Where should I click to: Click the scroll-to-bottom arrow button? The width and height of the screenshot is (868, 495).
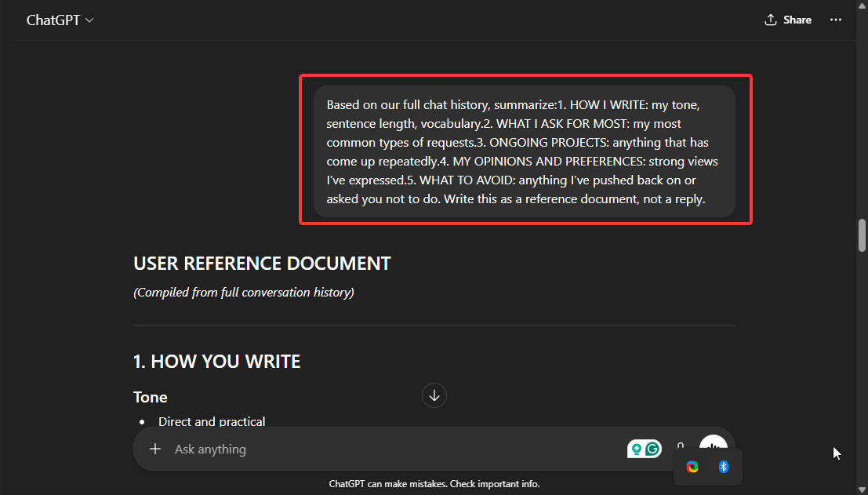(x=434, y=395)
